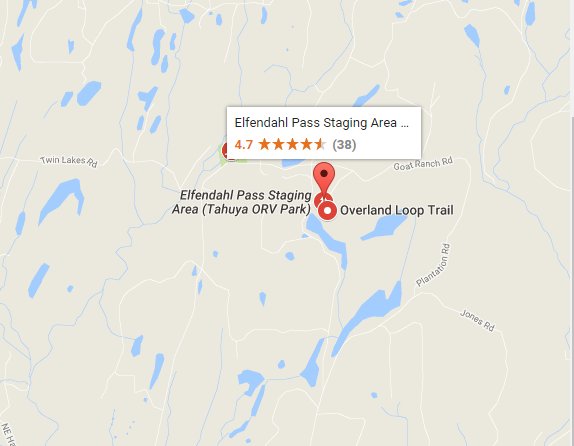Click the partially hidden red marker behind the info card
The height and width of the screenshot is (446, 574).
[226, 151]
